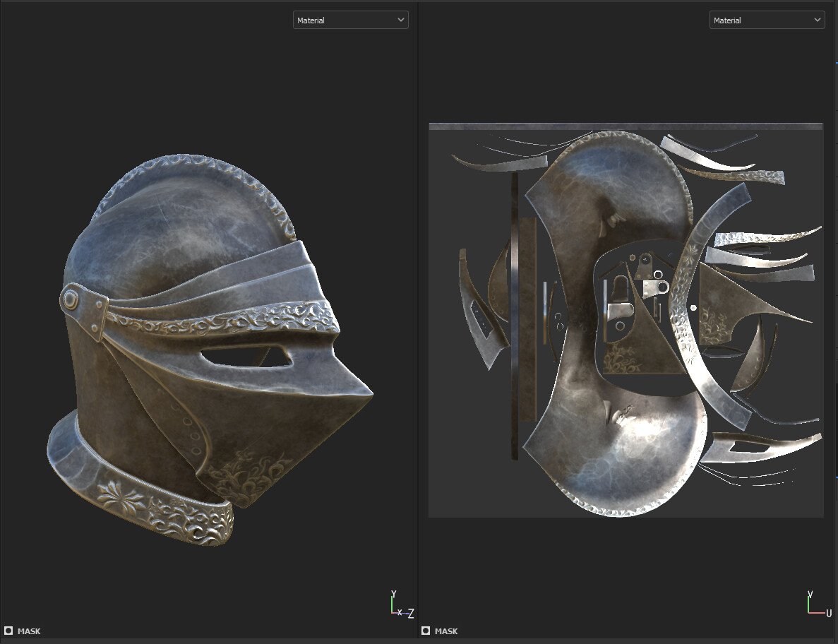This screenshot has width=838, height=644.
Task: Click the MASK icon under the UV viewport
Action: tap(425, 631)
